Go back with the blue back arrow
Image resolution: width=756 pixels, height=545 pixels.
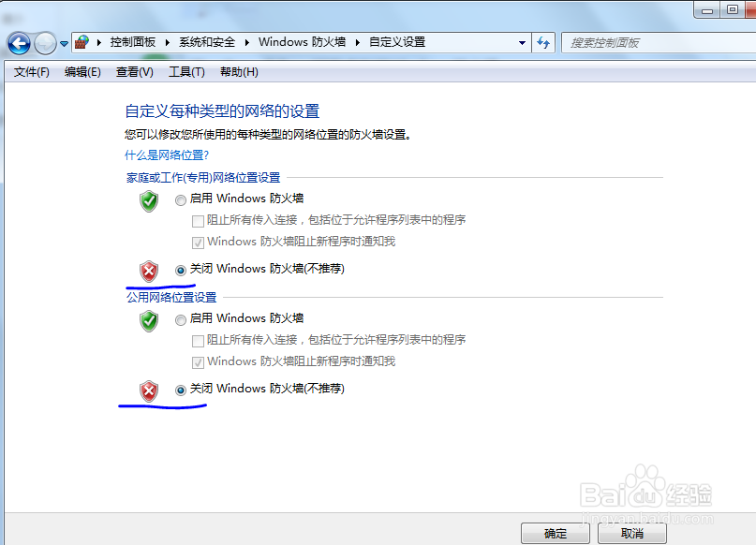point(20,44)
